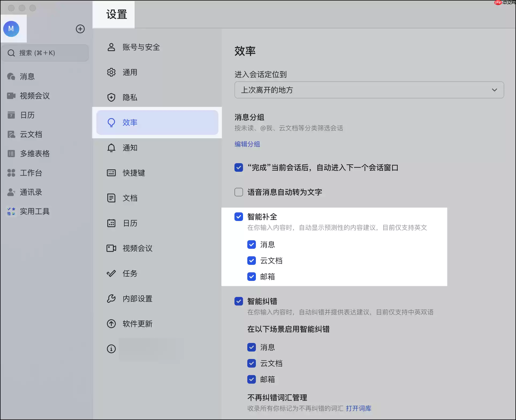This screenshot has width=516, height=420.
Task: Select the 任务 settings icon
Action: click(x=111, y=273)
